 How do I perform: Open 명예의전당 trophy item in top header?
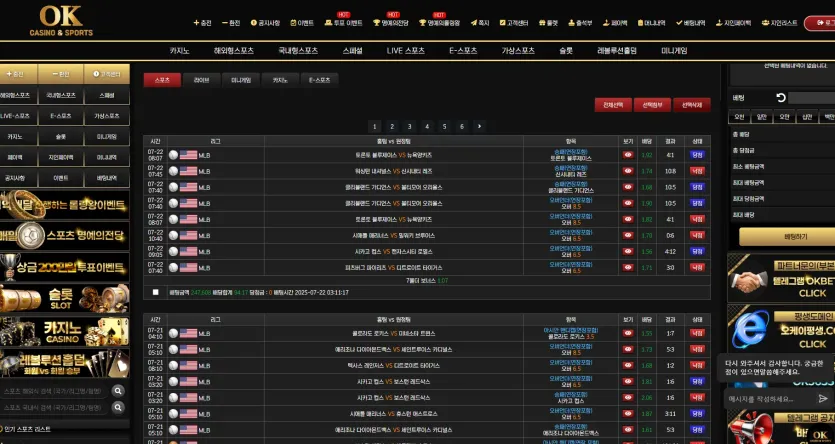pos(390,23)
